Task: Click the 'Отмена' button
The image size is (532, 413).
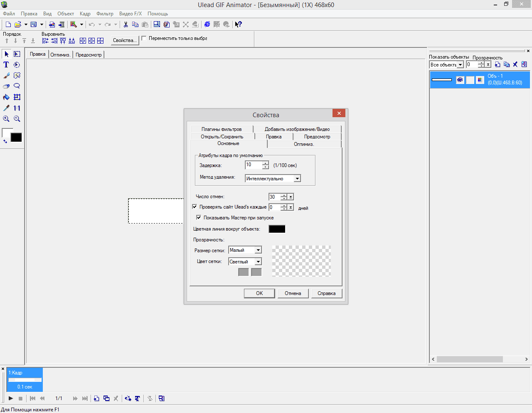Action: pyautogui.click(x=293, y=293)
